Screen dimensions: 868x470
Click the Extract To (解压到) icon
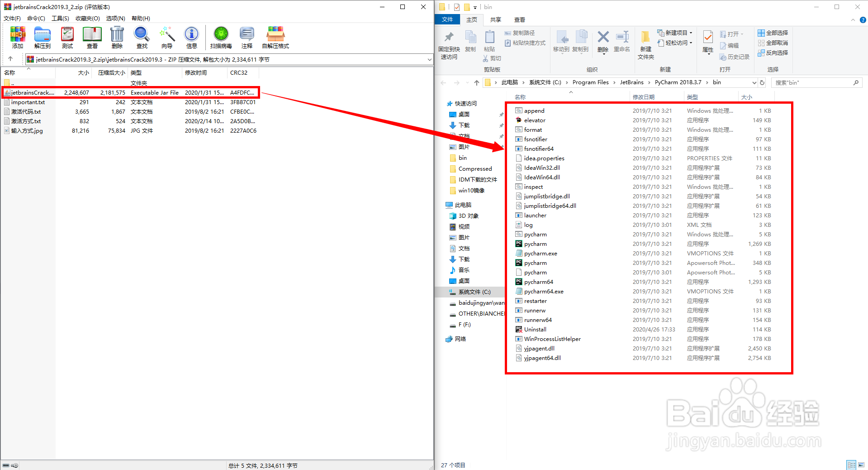pos(42,37)
